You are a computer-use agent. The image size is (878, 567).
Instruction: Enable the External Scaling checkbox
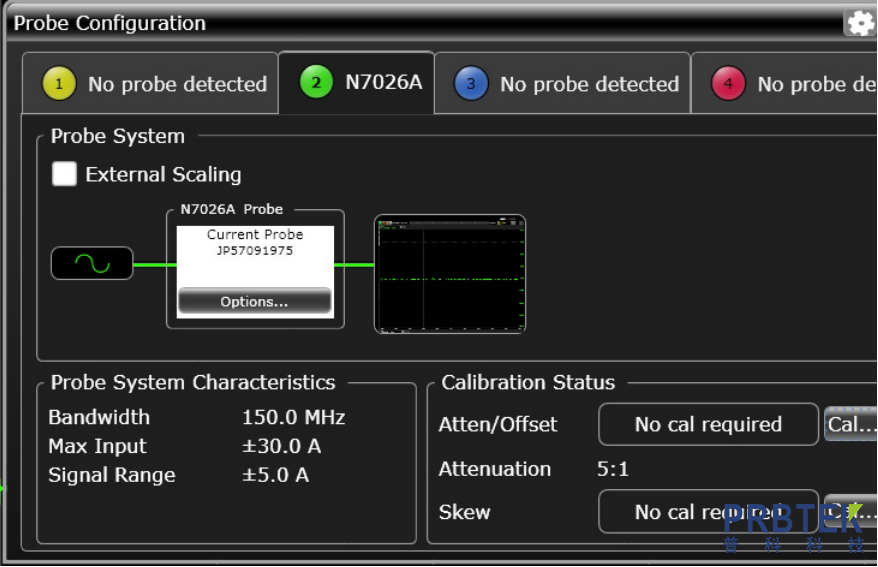64,174
